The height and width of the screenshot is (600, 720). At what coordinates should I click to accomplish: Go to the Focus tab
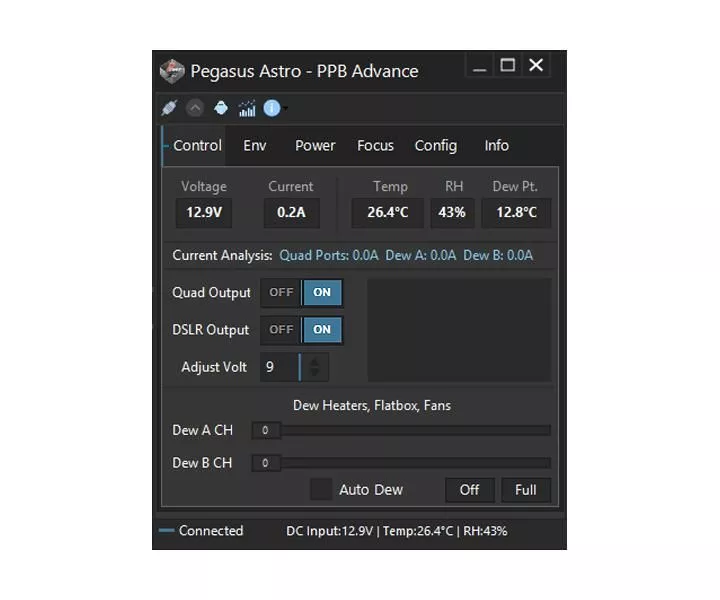[x=375, y=146]
